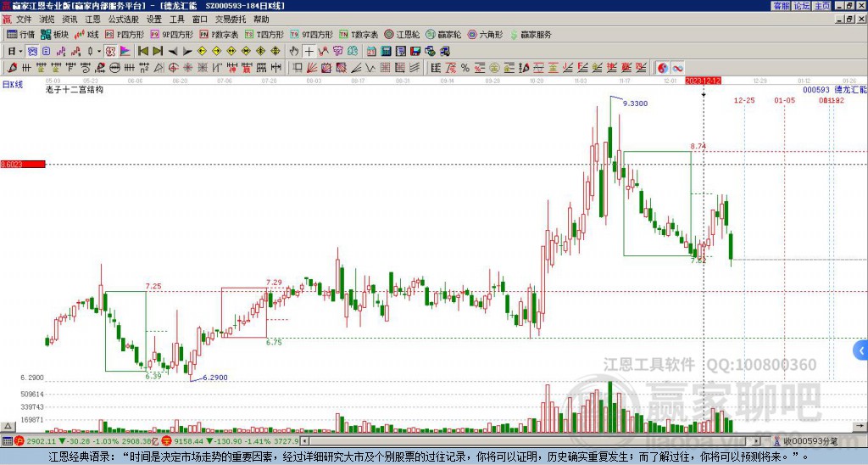Toggle the pink flag indicator icon

(125, 52)
